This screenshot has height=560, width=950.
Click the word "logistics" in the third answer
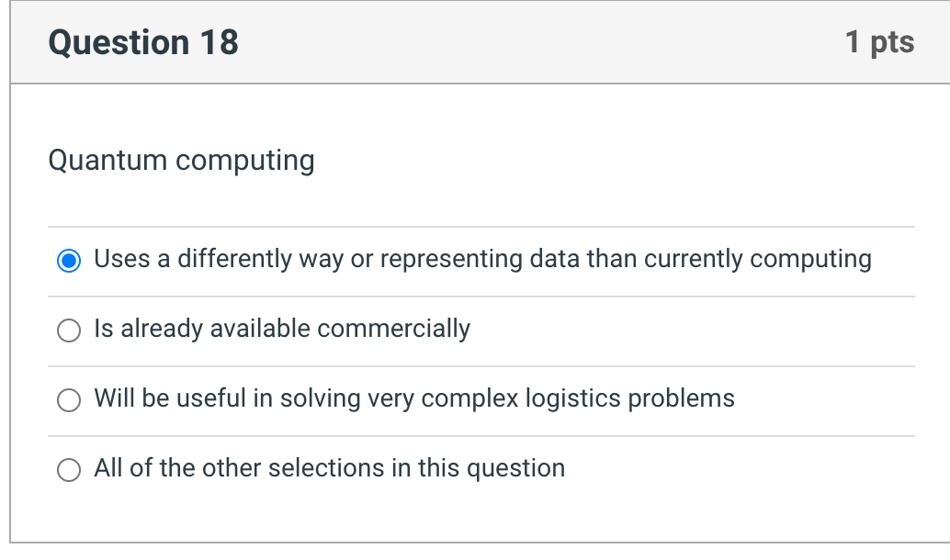[573, 399]
